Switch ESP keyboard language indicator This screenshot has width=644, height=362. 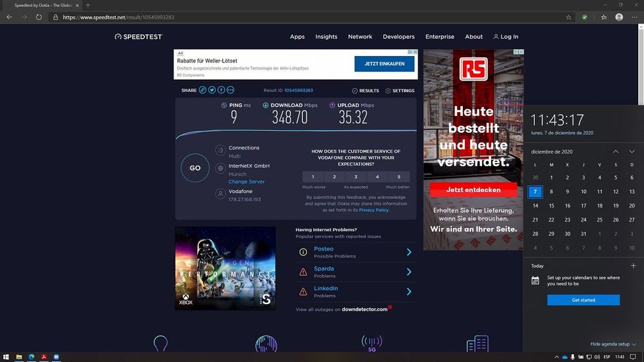[607, 357]
